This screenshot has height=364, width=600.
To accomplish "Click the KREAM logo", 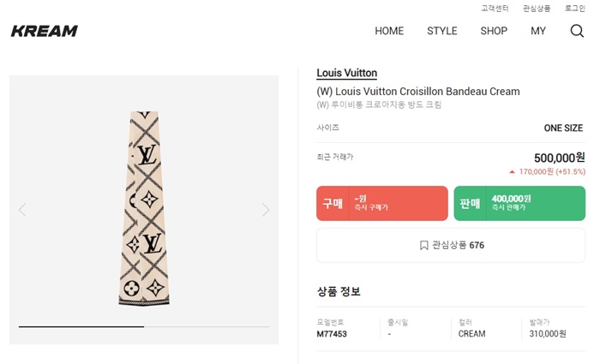I will 45,32.
